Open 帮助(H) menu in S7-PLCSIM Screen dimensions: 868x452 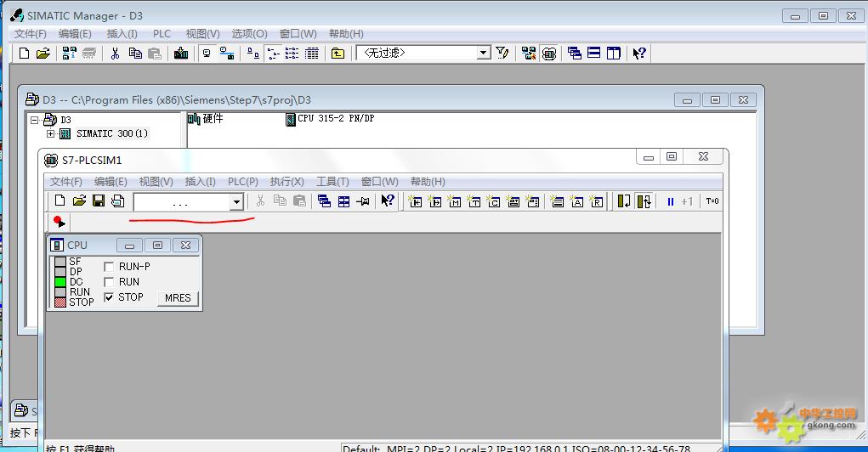click(x=428, y=182)
